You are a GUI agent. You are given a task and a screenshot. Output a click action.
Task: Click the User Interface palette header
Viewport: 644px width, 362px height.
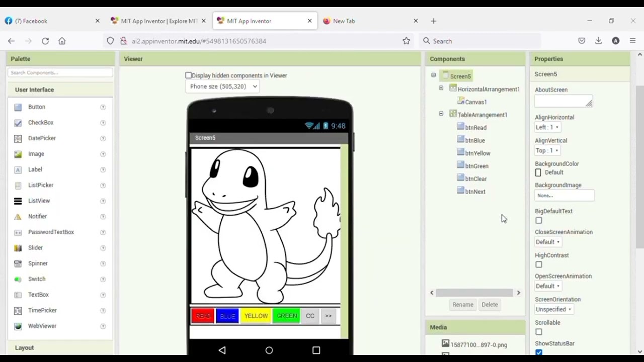(60, 89)
